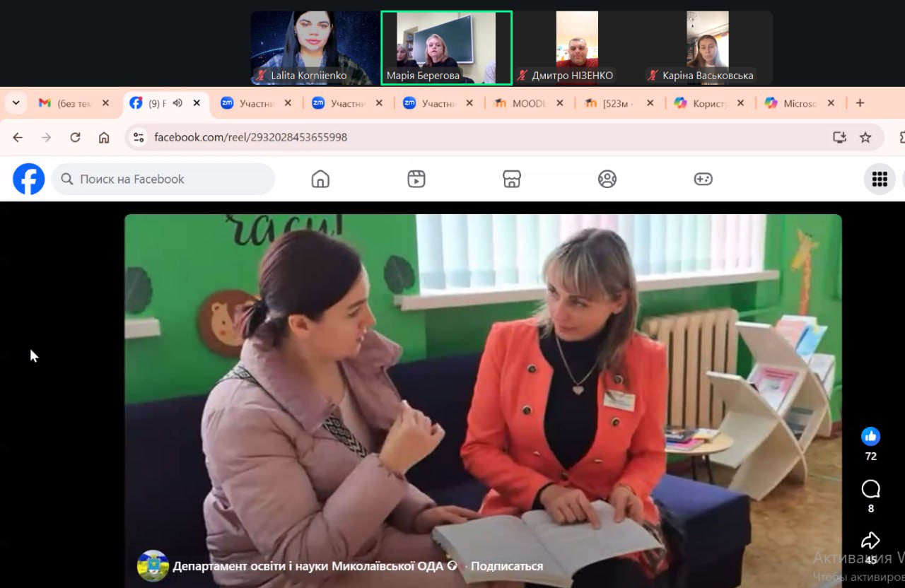Open the Reels video icon
The width and height of the screenshot is (905, 588).
[x=416, y=180]
